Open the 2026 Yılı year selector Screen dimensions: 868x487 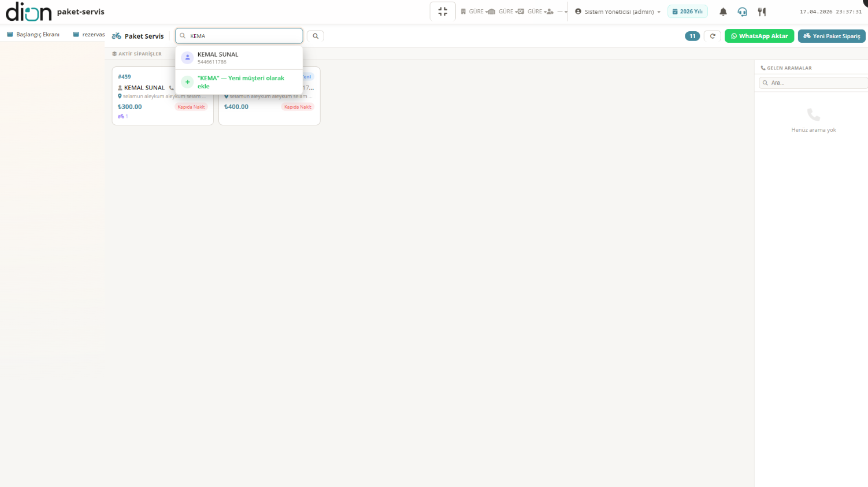coord(688,12)
